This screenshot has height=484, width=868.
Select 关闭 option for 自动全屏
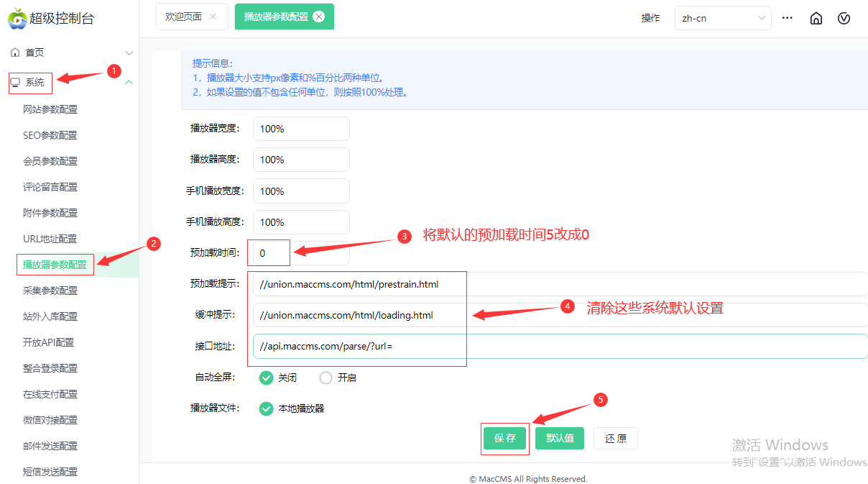267,378
